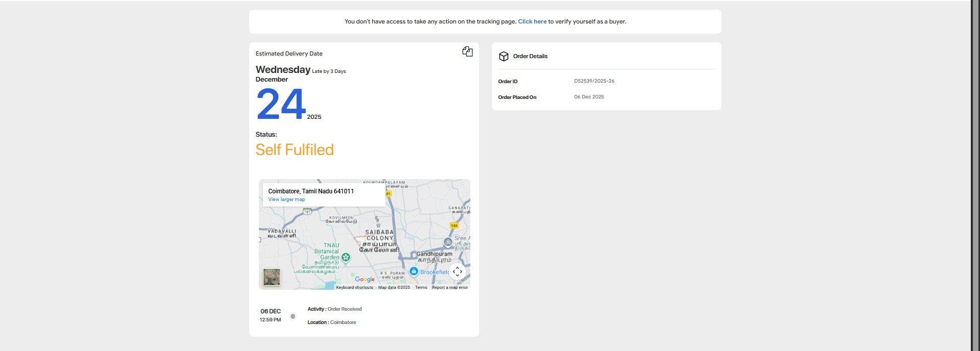Open the map Terms link
Image resolution: width=980 pixels, height=351 pixels.
[421, 287]
